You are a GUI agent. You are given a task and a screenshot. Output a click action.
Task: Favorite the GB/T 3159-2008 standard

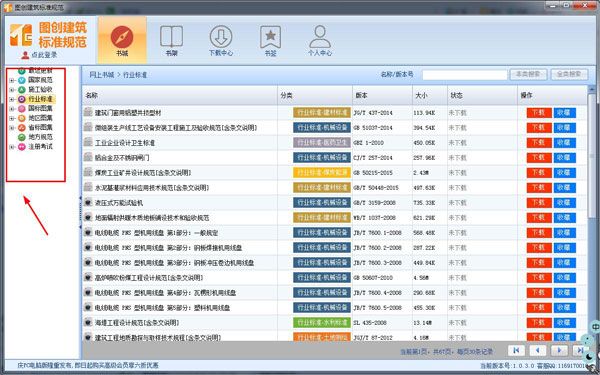564,202
